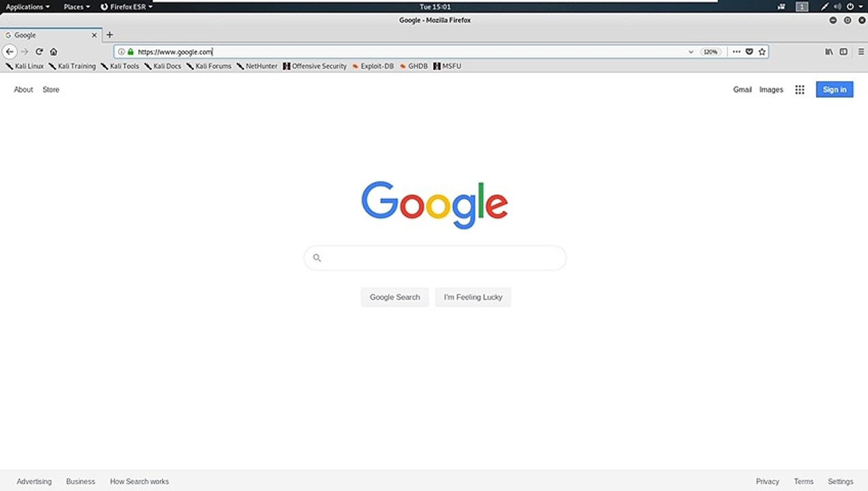
Task: Open the Firefox home page icon
Action: [x=53, y=52]
